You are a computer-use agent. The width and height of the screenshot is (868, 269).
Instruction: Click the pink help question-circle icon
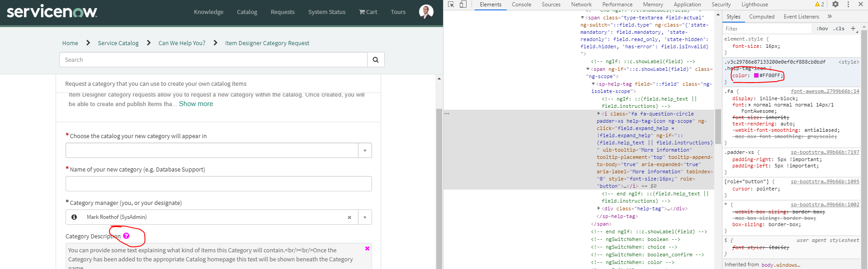(x=126, y=236)
